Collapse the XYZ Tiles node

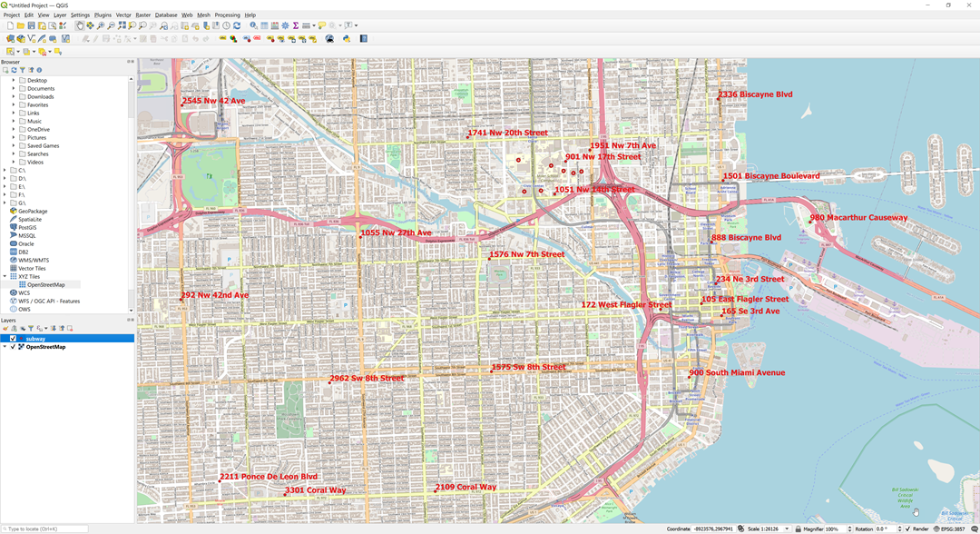point(5,276)
